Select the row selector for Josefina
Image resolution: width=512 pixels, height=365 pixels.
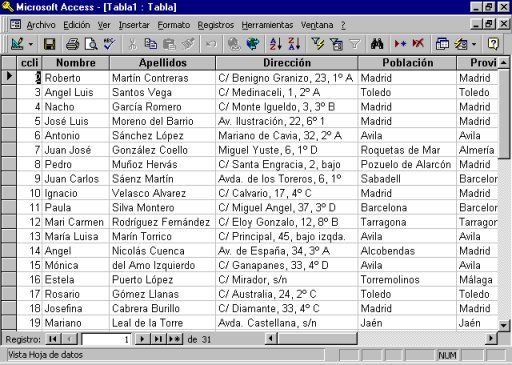[x=9, y=308]
